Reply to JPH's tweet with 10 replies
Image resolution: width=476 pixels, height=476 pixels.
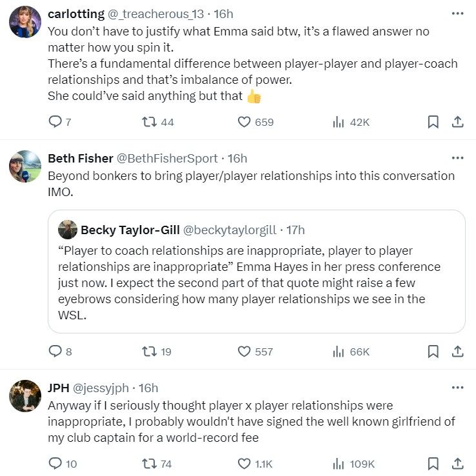[x=55, y=464]
